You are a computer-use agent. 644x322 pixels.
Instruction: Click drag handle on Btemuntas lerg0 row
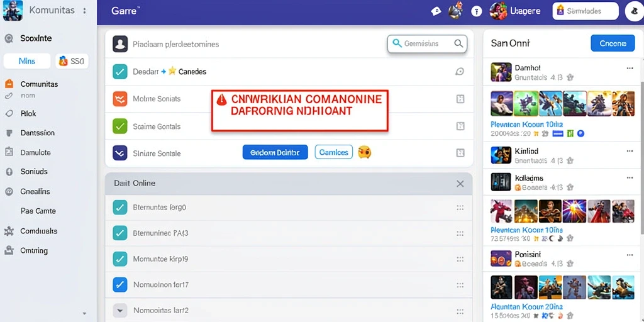point(460,208)
